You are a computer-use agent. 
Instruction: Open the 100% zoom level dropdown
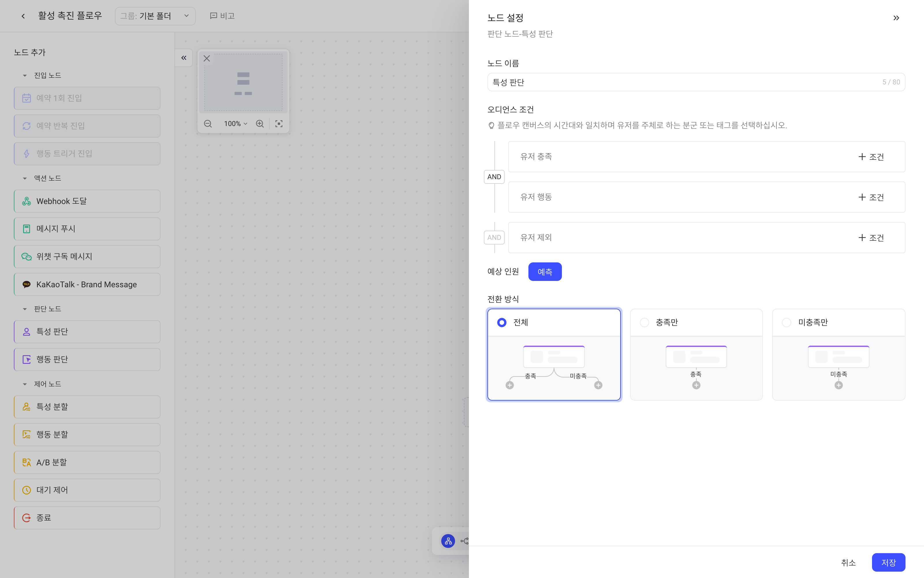[236, 123]
